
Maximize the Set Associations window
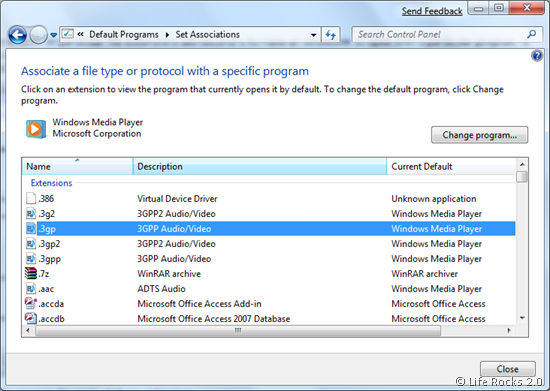[x=499, y=8]
